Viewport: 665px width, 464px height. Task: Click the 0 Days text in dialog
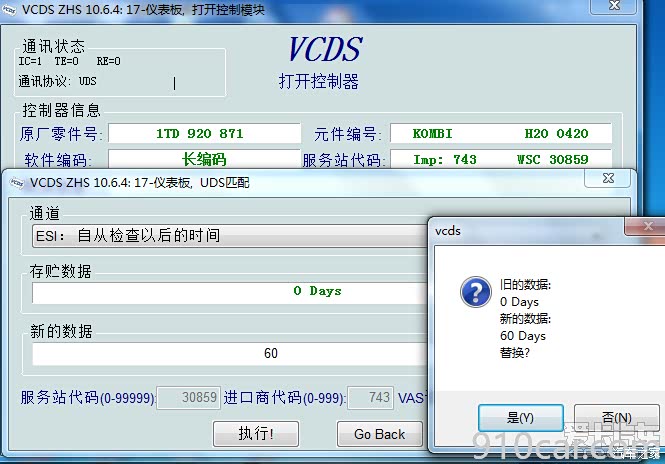520,302
